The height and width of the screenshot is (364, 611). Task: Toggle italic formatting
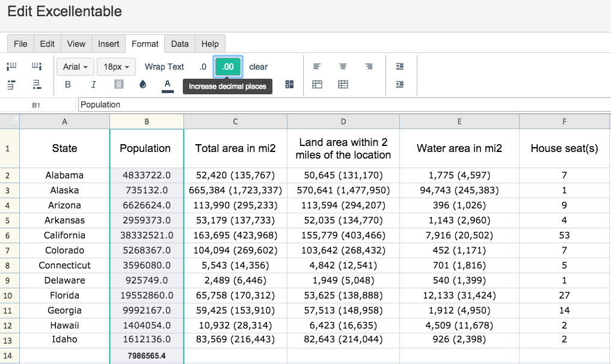[x=94, y=85]
